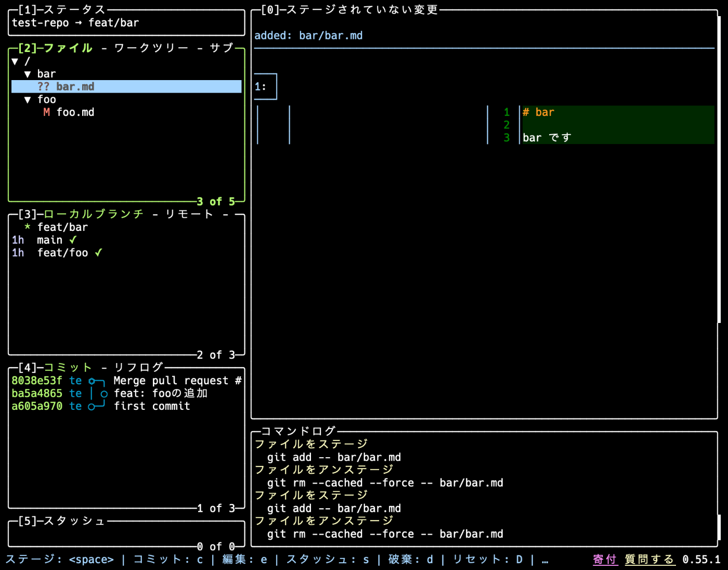728x570 pixels.
Task: Click the check mark next to feat/foo
Action: (98, 253)
